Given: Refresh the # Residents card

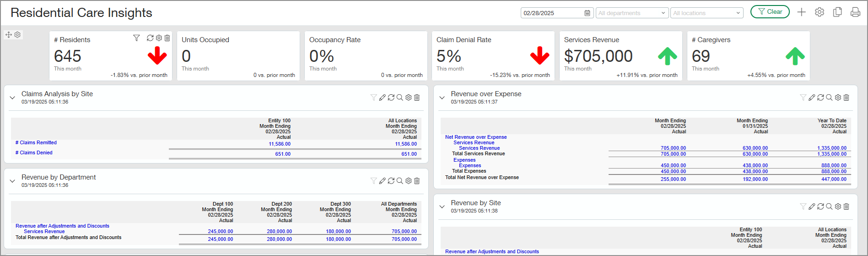Looking at the screenshot, I should tap(150, 38).
